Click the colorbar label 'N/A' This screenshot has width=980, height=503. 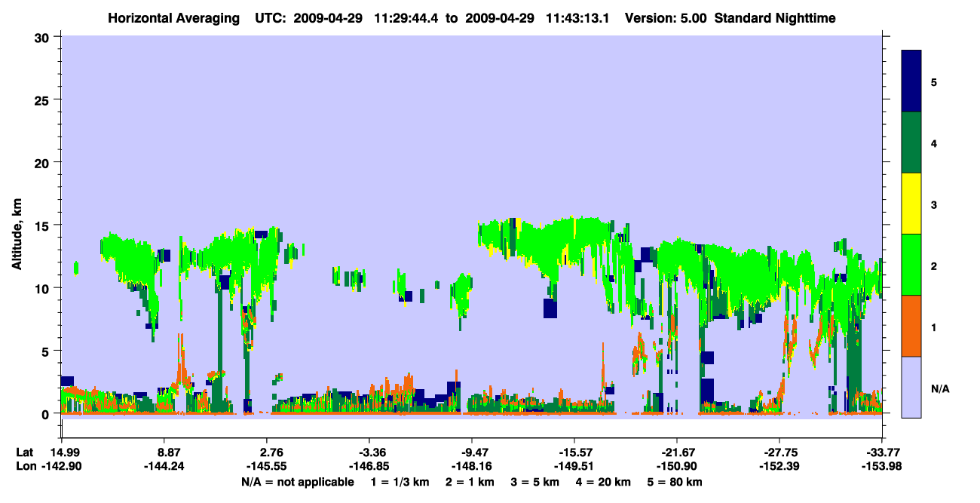tap(939, 388)
